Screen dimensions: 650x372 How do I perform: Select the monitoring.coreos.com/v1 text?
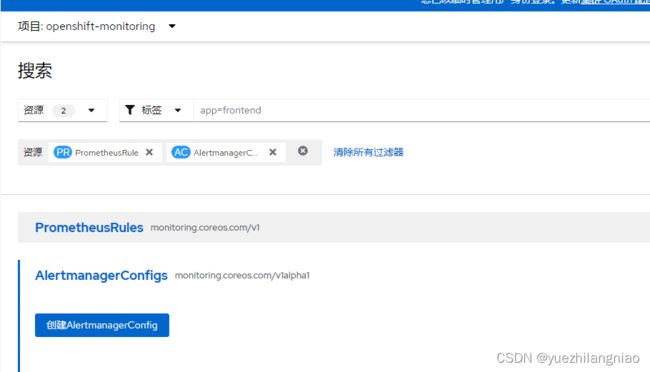click(x=205, y=228)
